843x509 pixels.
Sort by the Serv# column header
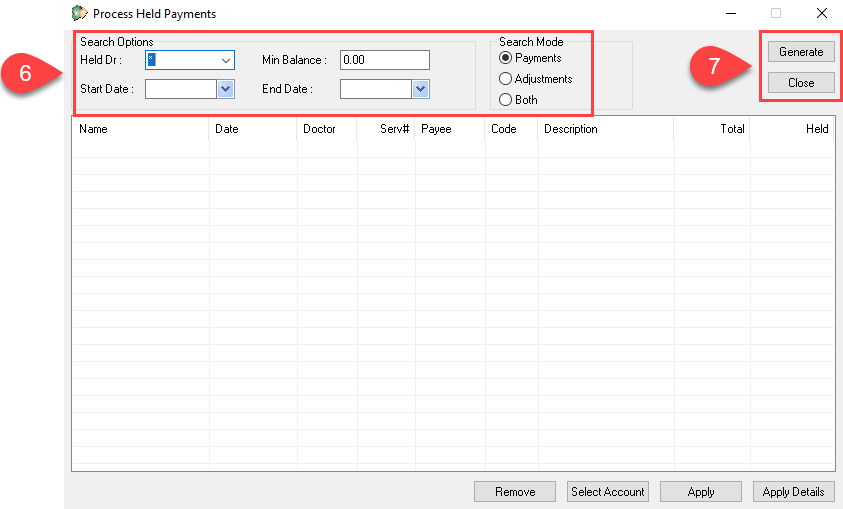click(385, 129)
